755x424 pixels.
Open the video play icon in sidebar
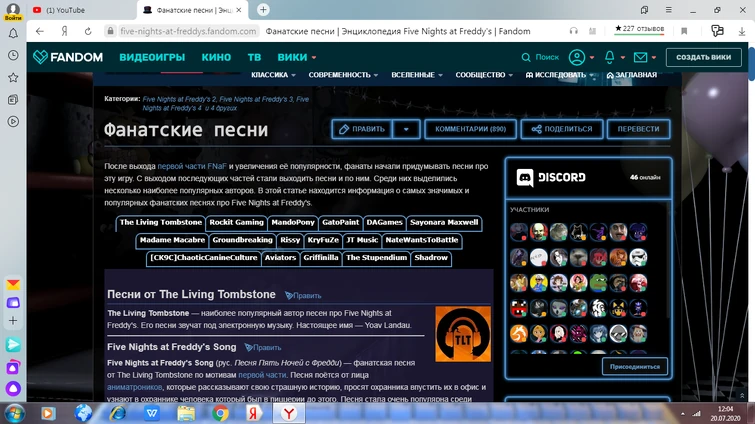13,122
